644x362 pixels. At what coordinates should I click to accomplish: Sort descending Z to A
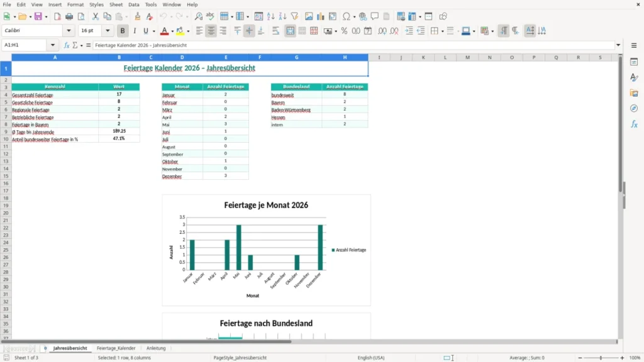[282, 16]
